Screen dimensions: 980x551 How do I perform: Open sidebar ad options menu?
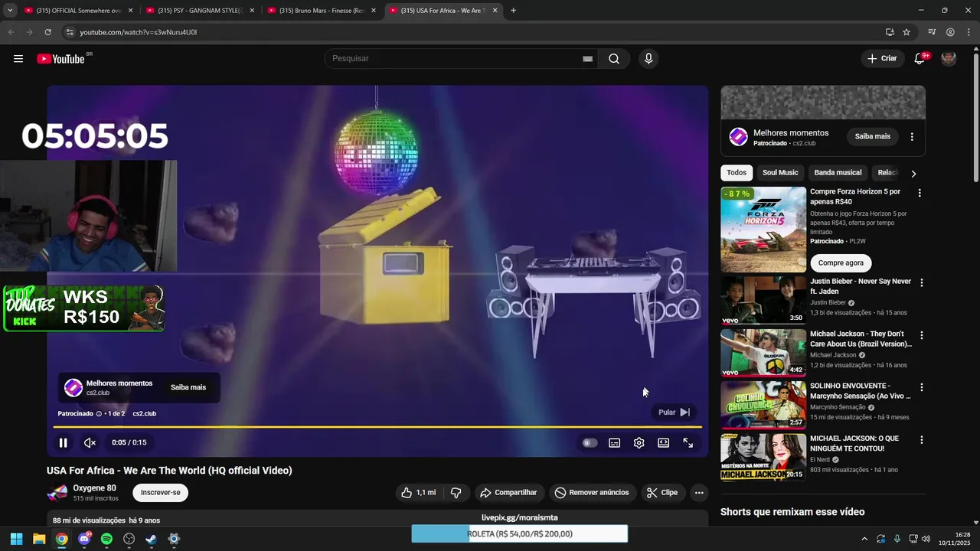coord(912,137)
